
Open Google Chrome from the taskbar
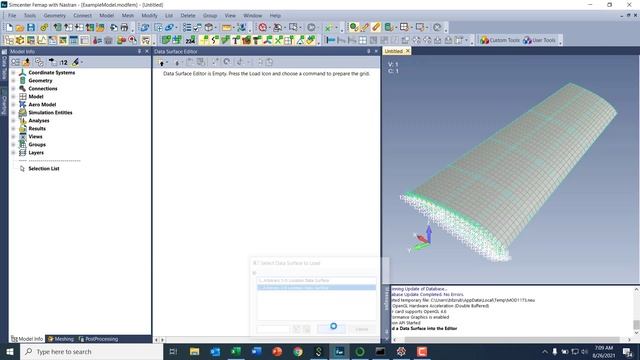pyautogui.click(x=298, y=351)
